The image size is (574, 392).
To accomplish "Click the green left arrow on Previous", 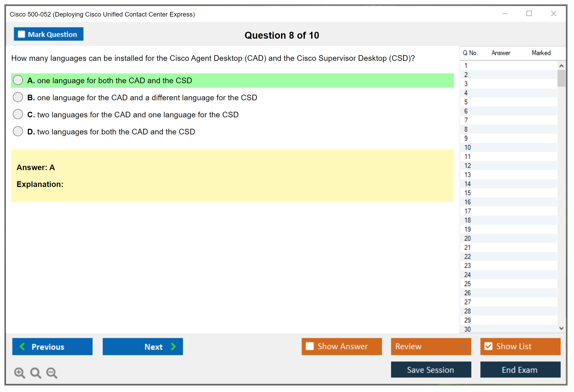I will [x=22, y=346].
